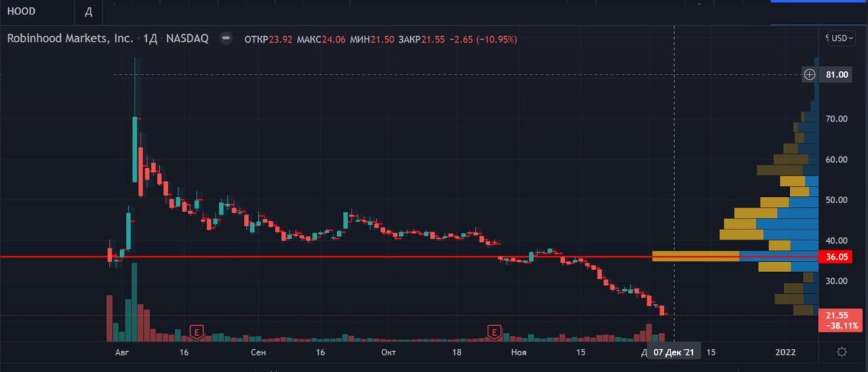This screenshot has height=372, width=868.
Task: Click the tallest August volume bar
Action: (135, 303)
